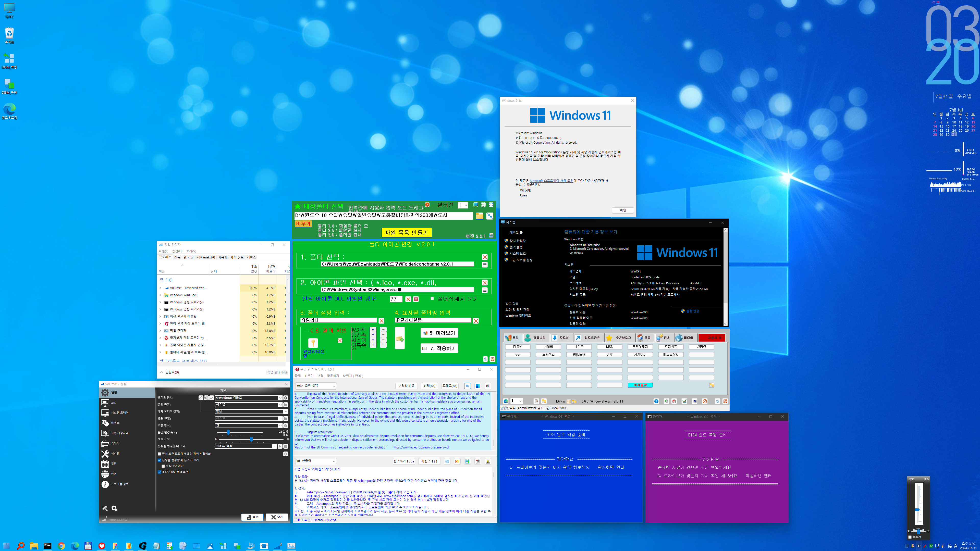Open the 사운드 없음 sound dropdown
Viewport: 980px width, 551px height.
pyautogui.click(x=246, y=446)
